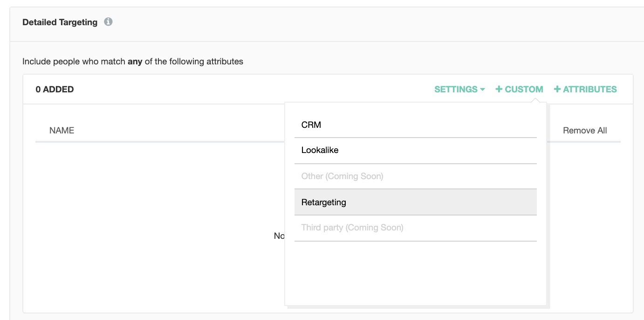Click the Third party (Coming Soon) entry
This screenshot has width=644, height=320.
click(x=352, y=228)
